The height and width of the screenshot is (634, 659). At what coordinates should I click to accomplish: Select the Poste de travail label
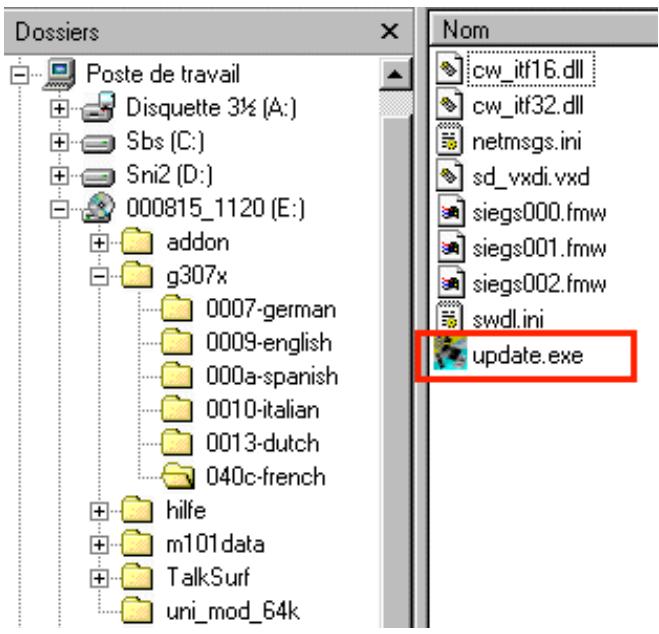point(163,74)
